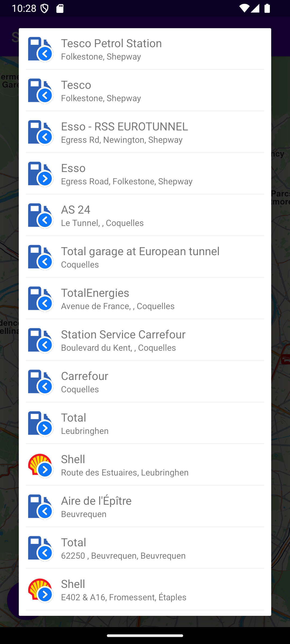
Task: Select Esso on Egress Road, Folkestone
Action: click(145, 174)
